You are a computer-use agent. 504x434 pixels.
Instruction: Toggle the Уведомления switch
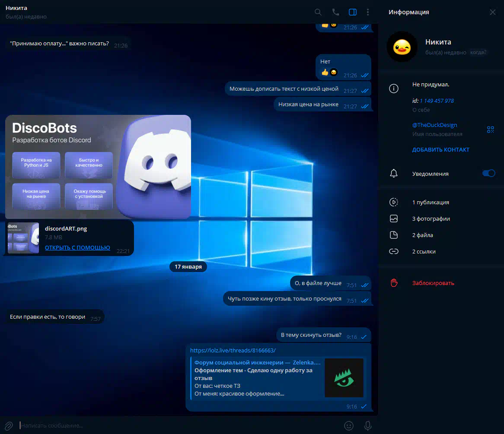(488, 174)
